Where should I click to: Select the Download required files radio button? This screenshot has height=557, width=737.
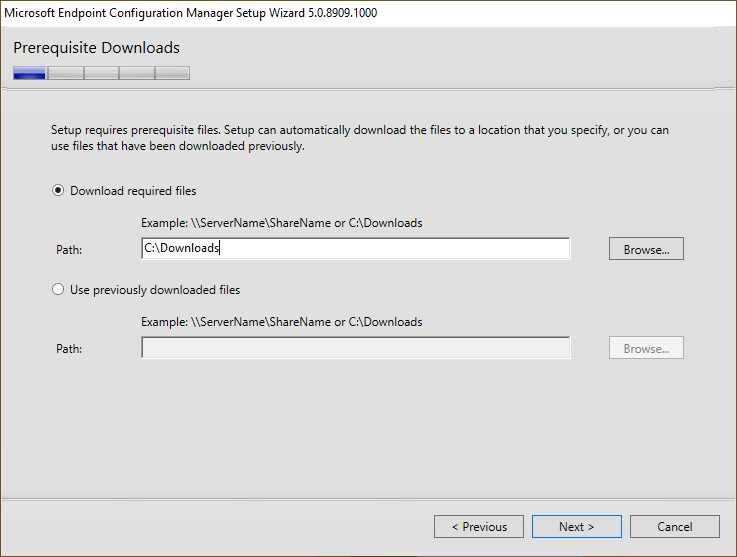point(58,191)
